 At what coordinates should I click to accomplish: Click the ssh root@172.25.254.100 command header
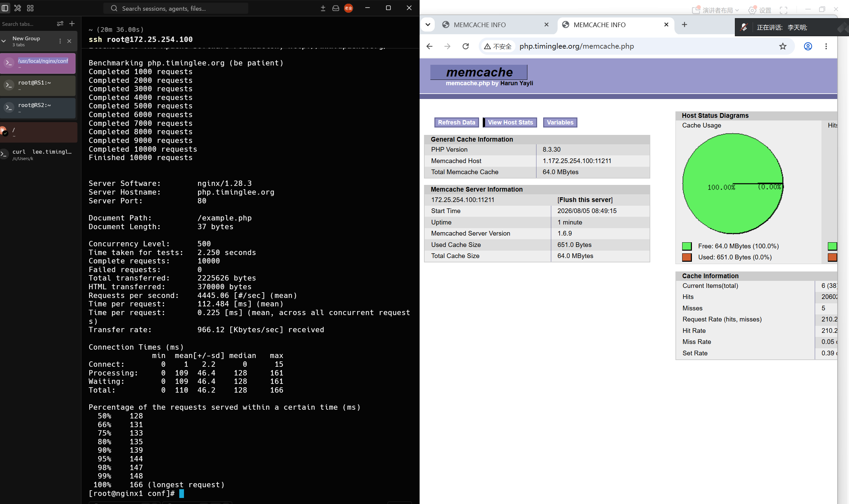141,39
